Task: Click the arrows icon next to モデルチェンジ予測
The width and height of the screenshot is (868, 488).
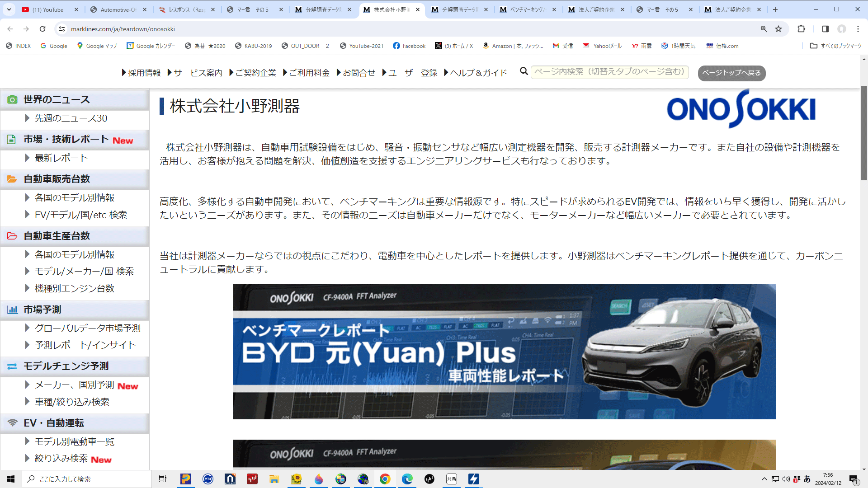Action: coord(12,366)
